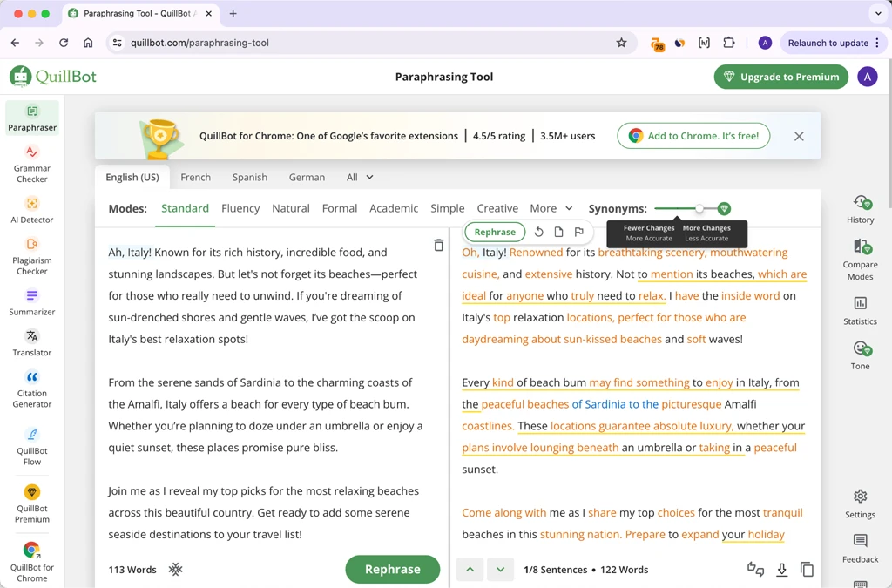Select the Creative mode
Screen dimensions: 892x588
[497, 209]
